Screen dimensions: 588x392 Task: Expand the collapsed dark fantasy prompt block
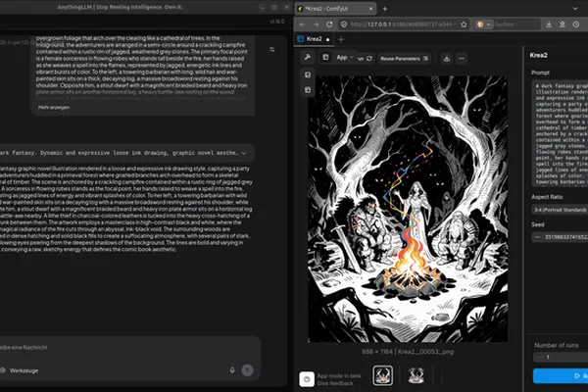pos(244,153)
